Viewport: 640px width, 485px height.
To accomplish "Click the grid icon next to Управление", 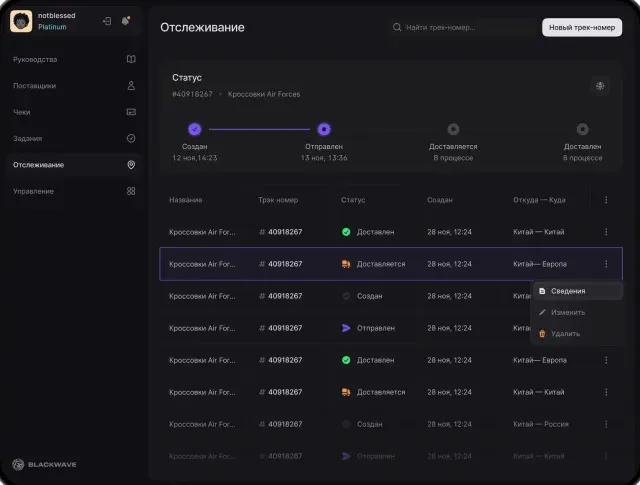I will [x=131, y=191].
